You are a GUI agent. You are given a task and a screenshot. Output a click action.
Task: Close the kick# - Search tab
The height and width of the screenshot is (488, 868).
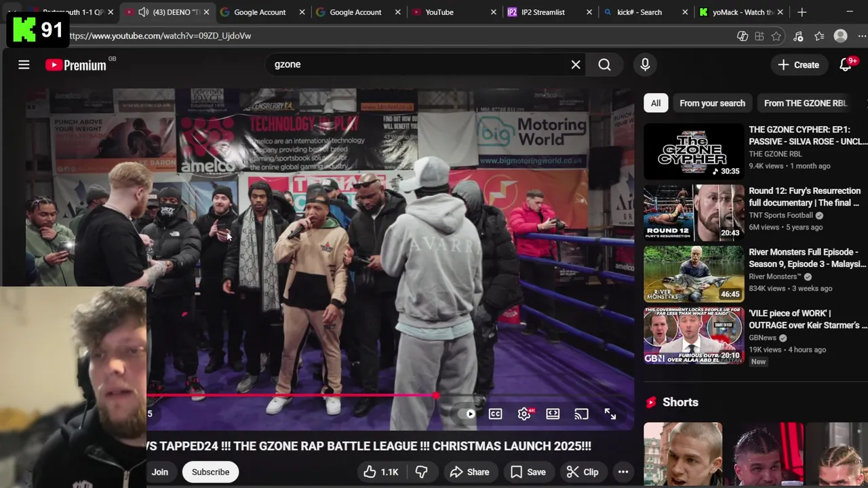coord(684,12)
